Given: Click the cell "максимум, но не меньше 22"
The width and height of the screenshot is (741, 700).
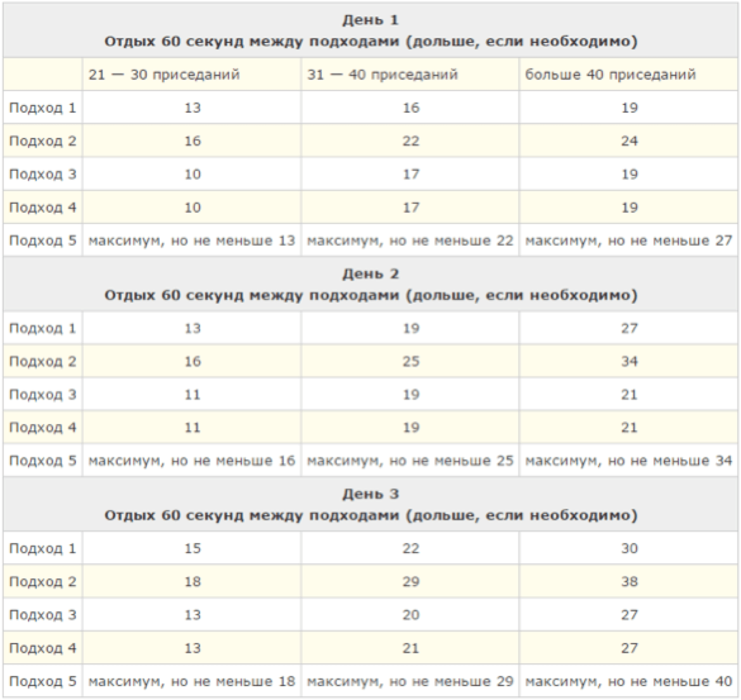Looking at the screenshot, I should [410, 241].
